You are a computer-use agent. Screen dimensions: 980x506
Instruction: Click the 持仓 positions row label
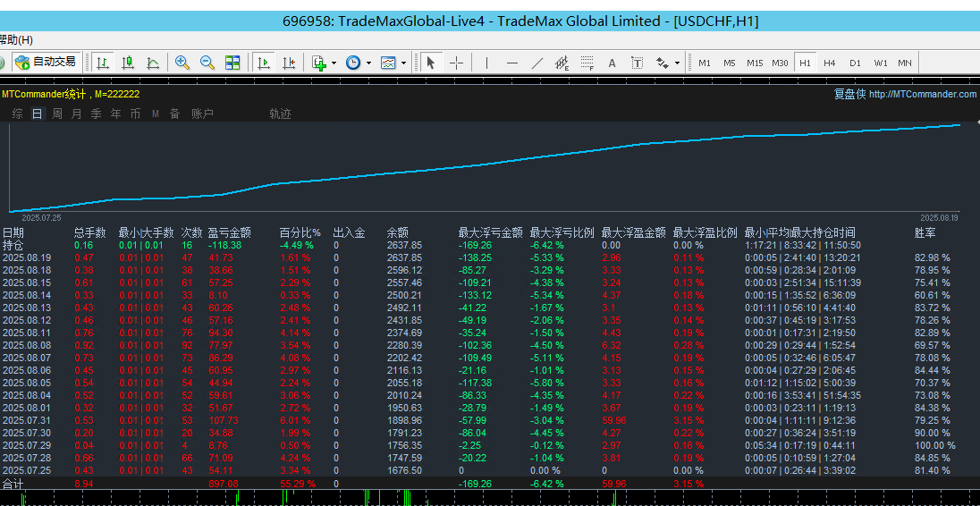13,245
